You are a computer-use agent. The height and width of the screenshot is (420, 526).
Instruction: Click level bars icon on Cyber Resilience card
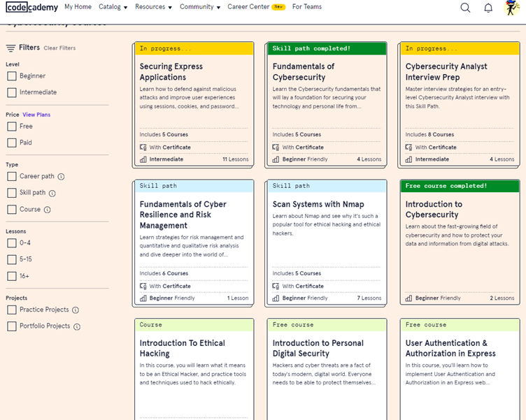coord(143,298)
